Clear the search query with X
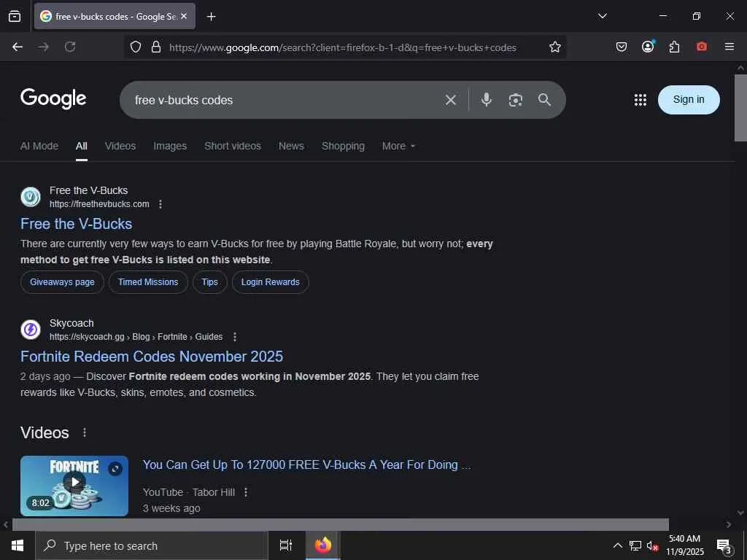Screen dimensions: 747x560 click(451, 100)
